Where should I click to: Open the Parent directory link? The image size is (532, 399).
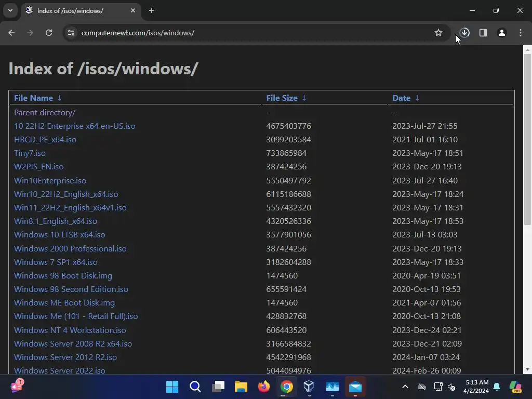[45, 112]
